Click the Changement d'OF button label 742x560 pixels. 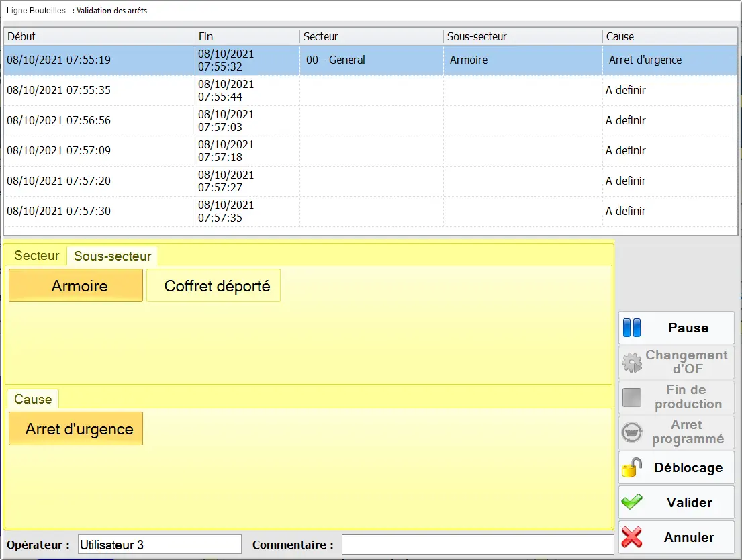(687, 362)
